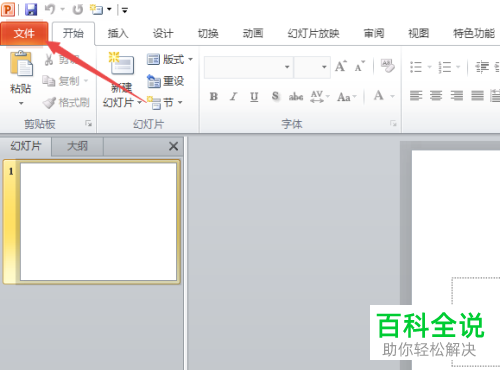Click the font name combo box
500x370 pixels.
coord(249,67)
